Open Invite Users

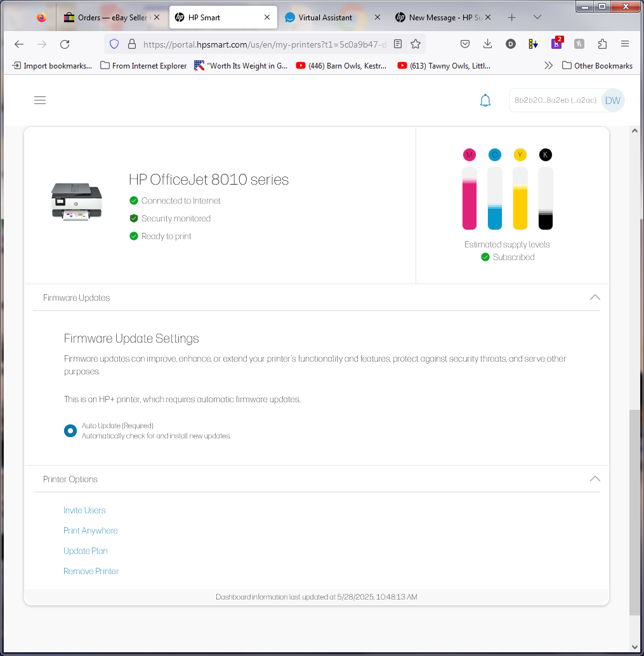pos(84,510)
